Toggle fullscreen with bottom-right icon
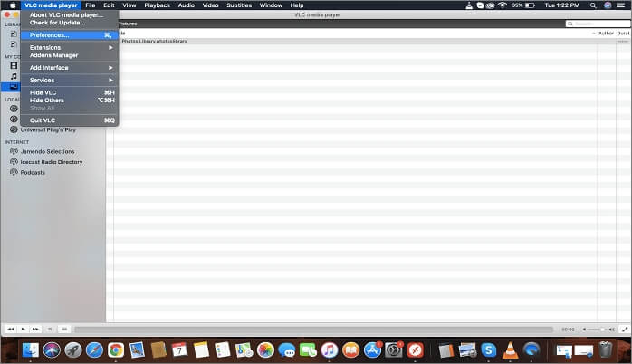 click(625, 329)
